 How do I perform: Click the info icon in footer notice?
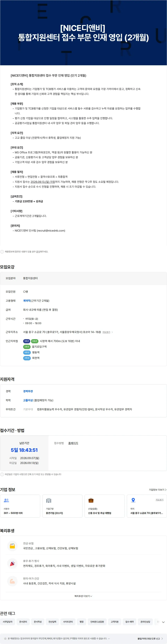pos(5,638)
